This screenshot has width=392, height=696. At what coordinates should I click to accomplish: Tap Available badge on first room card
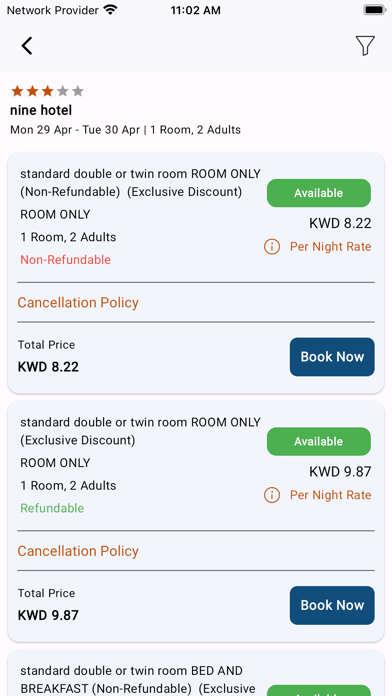click(x=319, y=193)
